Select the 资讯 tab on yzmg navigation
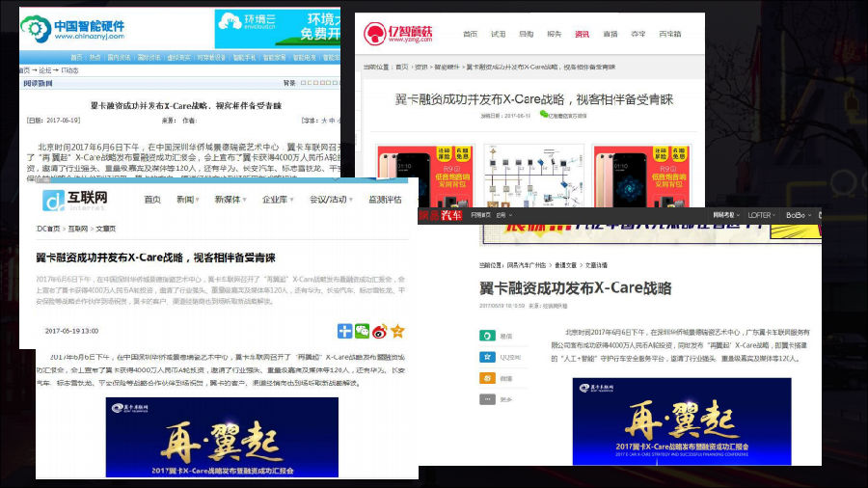The width and height of the screenshot is (868, 488). (x=582, y=34)
